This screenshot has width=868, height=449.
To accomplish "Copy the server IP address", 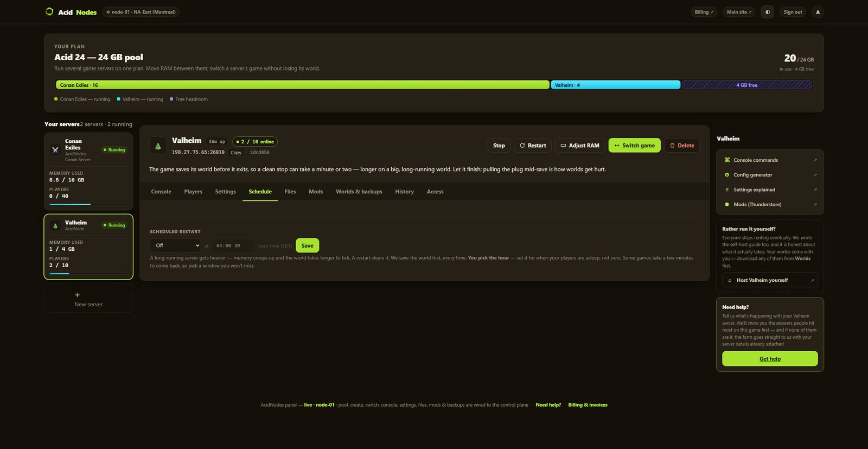I will tap(236, 153).
